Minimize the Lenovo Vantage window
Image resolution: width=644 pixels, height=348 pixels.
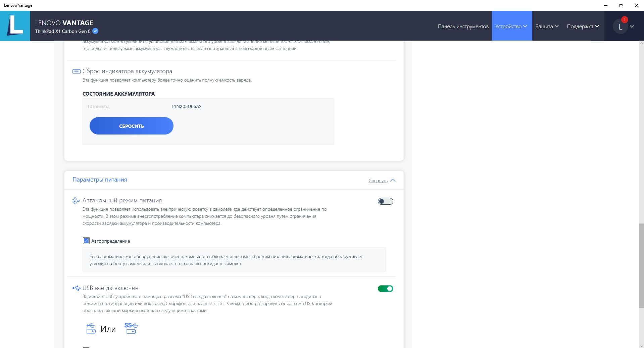click(x=606, y=5)
